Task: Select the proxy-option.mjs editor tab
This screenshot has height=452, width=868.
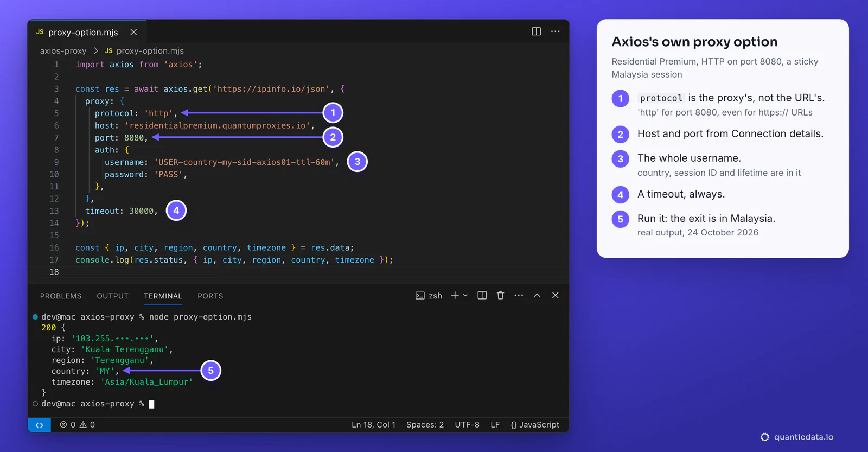Action: pos(87,32)
